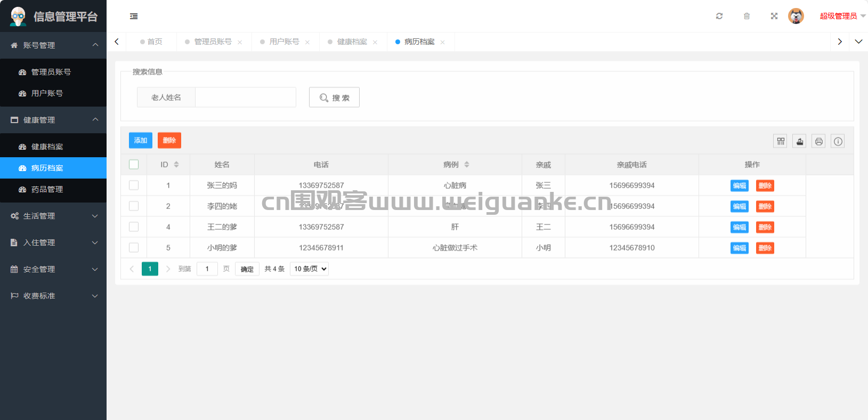868x420 pixels.
Task: Open 药品管理 in the sidebar
Action: 47,189
